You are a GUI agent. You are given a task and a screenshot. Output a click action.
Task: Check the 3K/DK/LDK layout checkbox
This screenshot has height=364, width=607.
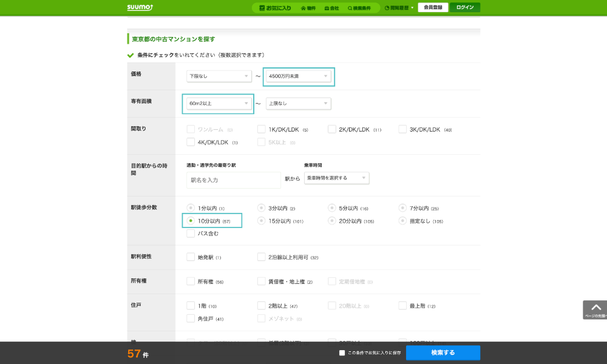pos(402,129)
